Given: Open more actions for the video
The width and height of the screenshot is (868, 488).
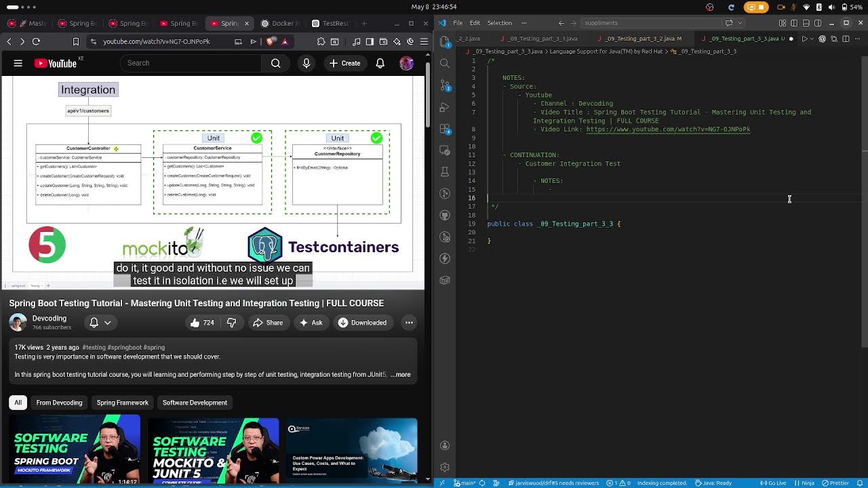Looking at the screenshot, I should (x=409, y=323).
